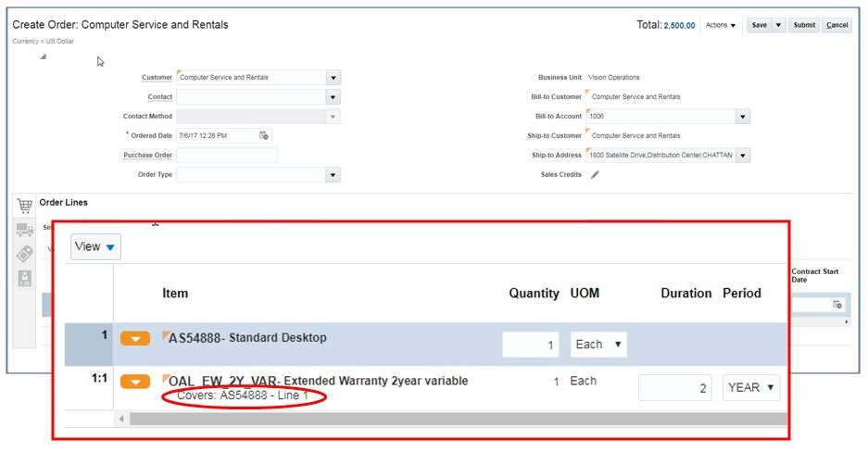This screenshot has height=452, width=868.
Task: Open orange action menu for OAL_EW_2Y_VAR line
Action: 135,382
